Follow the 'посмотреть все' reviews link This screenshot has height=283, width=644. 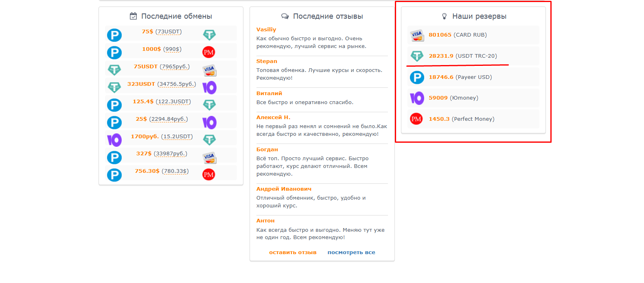[351, 253]
